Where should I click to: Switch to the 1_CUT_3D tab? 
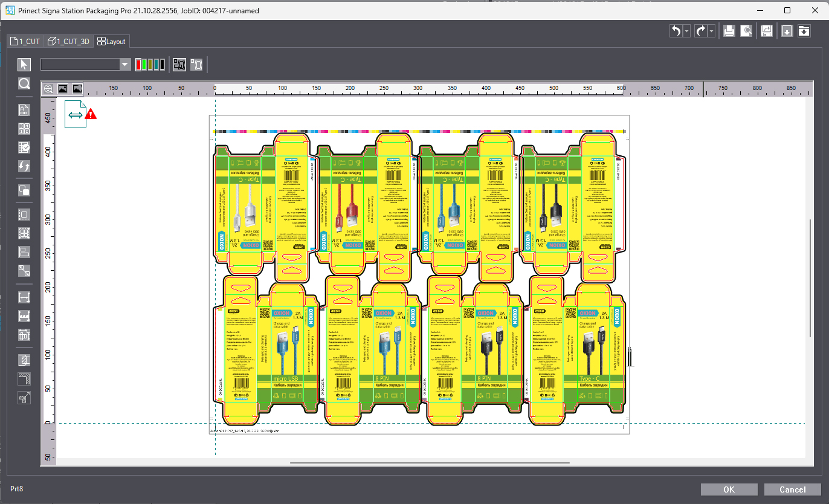pos(69,42)
